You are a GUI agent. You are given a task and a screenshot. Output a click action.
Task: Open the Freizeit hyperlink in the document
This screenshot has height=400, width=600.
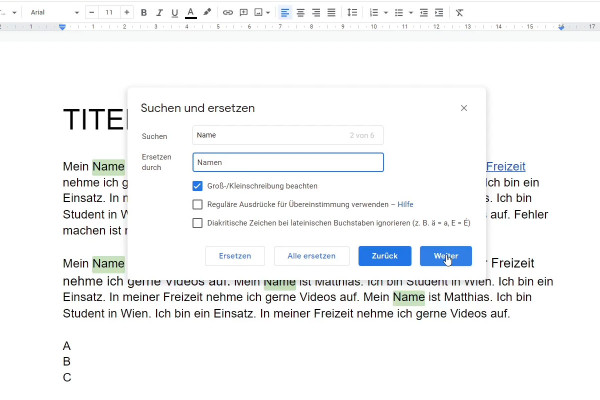[505, 167]
